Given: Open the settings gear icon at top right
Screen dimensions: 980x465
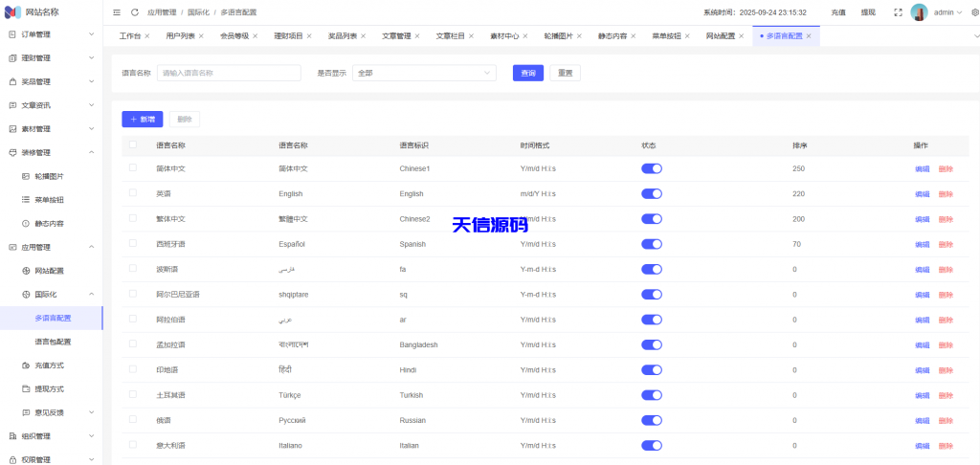Looking at the screenshot, I should (x=974, y=12).
